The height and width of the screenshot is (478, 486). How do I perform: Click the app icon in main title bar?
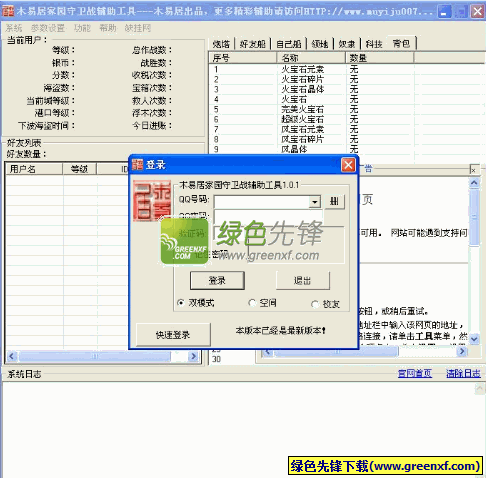8,11
